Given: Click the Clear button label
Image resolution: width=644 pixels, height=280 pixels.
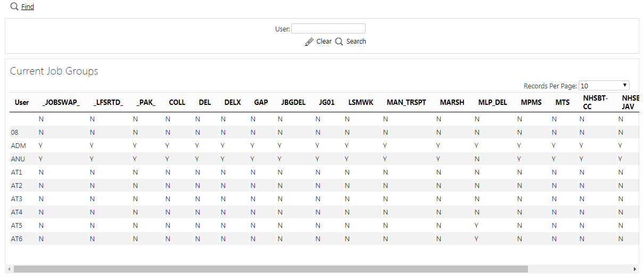Looking at the screenshot, I should pyautogui.click(x=324, y=42).
